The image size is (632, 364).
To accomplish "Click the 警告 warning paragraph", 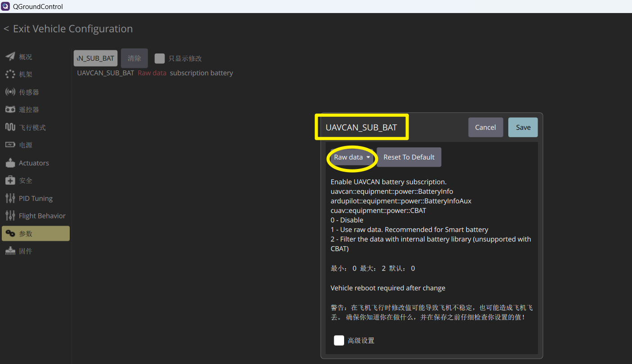I will (432, 312).
